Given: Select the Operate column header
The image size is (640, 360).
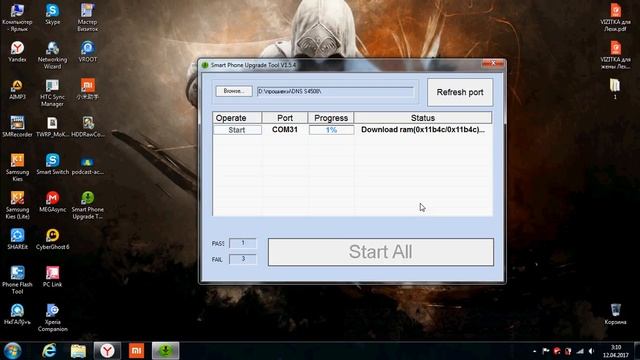Looking at the screenshot, I should click(237, 118).
